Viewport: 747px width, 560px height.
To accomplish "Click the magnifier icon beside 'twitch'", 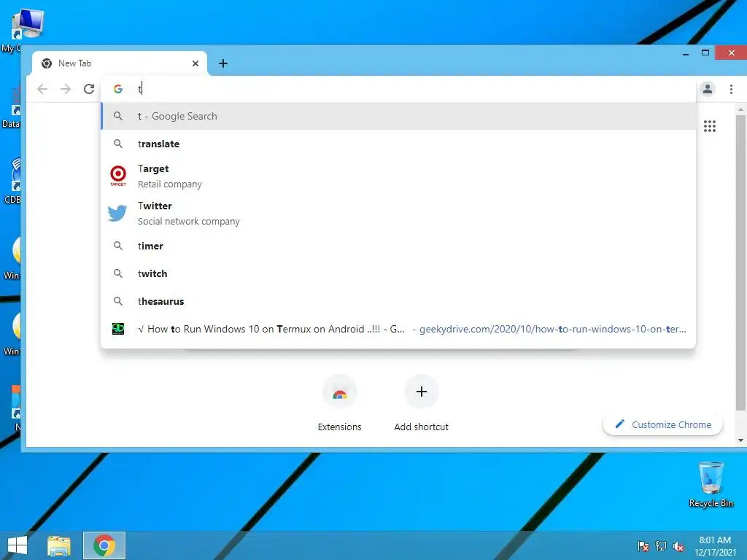I will (x=118, y=273).
